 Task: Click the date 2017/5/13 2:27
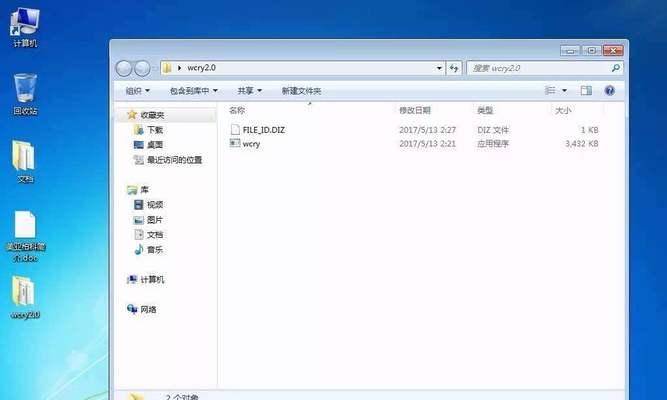coord(428,130)
